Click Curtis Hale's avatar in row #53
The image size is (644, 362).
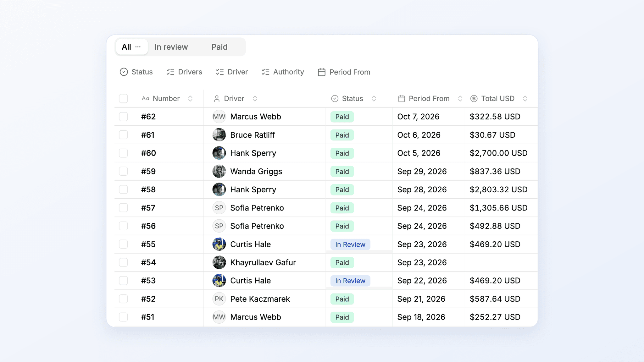[x=219, y=281]
